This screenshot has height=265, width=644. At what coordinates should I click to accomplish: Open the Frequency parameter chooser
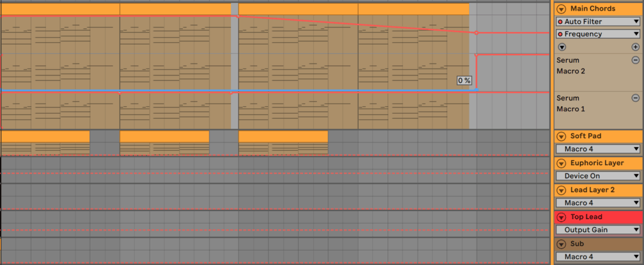(x=598, y=34)
